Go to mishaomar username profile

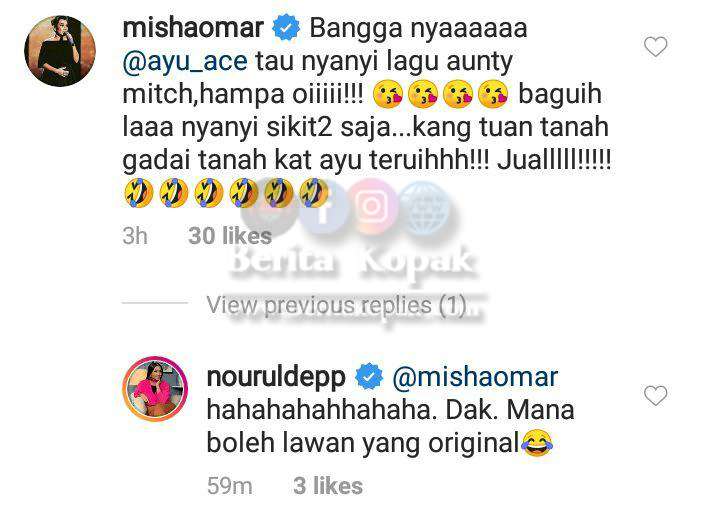click(193, 28)
